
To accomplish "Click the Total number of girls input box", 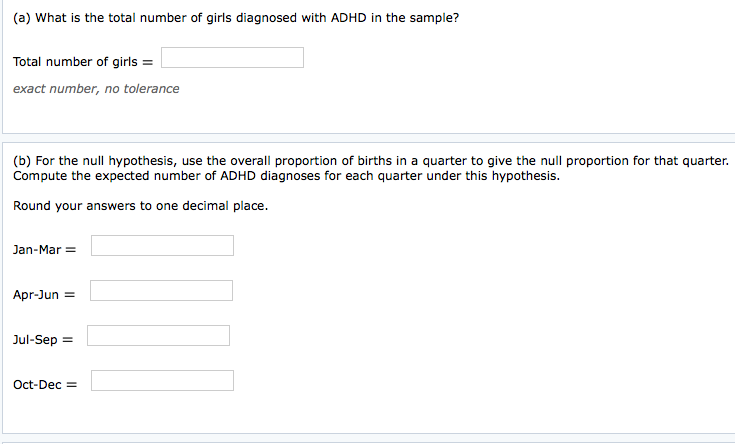I will click(x=232, y=58).
